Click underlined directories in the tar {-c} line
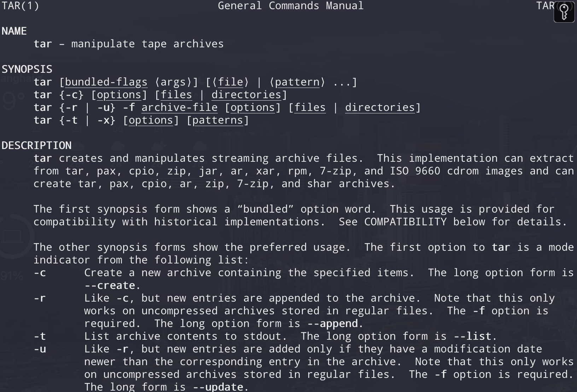The height and width of the screenshot is (392, 577). (x=246, y=95)
